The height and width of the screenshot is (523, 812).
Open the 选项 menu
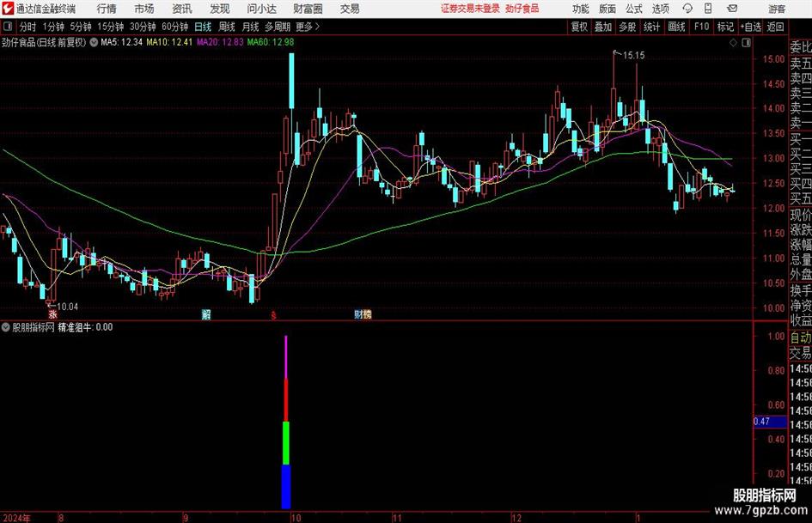tap(660, 9)
